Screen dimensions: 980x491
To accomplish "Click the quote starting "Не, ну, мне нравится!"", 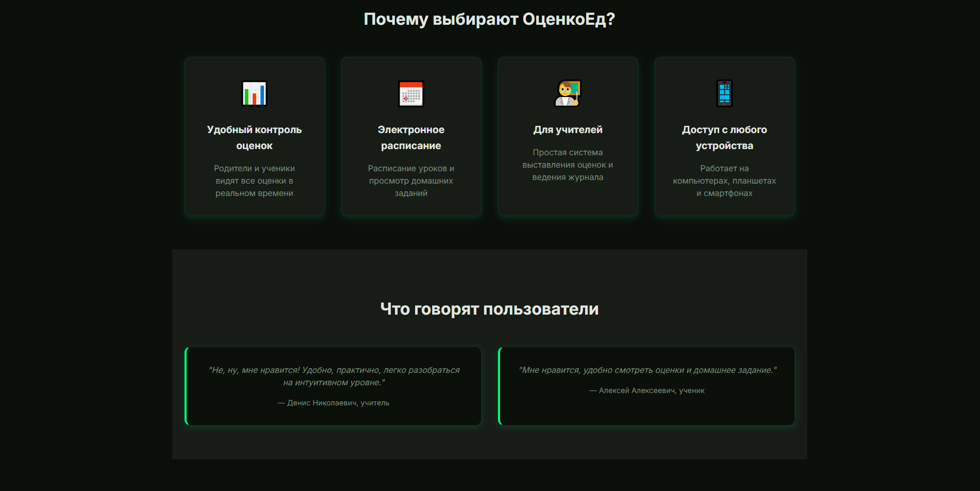I will point(334,376).
